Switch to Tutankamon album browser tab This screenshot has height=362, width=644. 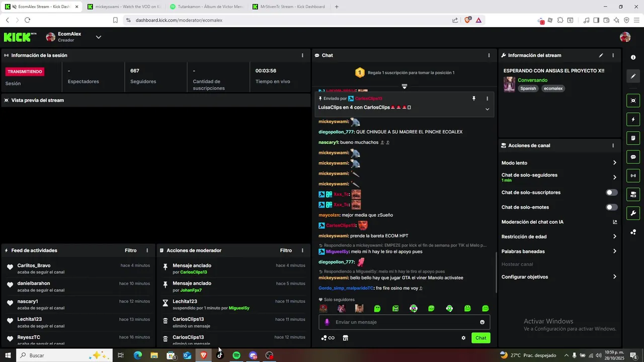tap(207, 7)
